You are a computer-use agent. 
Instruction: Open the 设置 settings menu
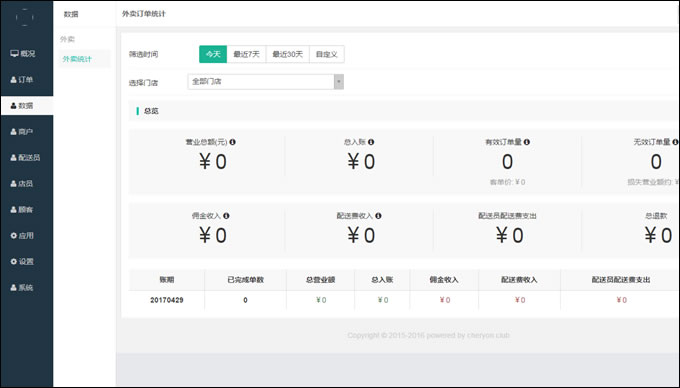(x=27, y=262)
